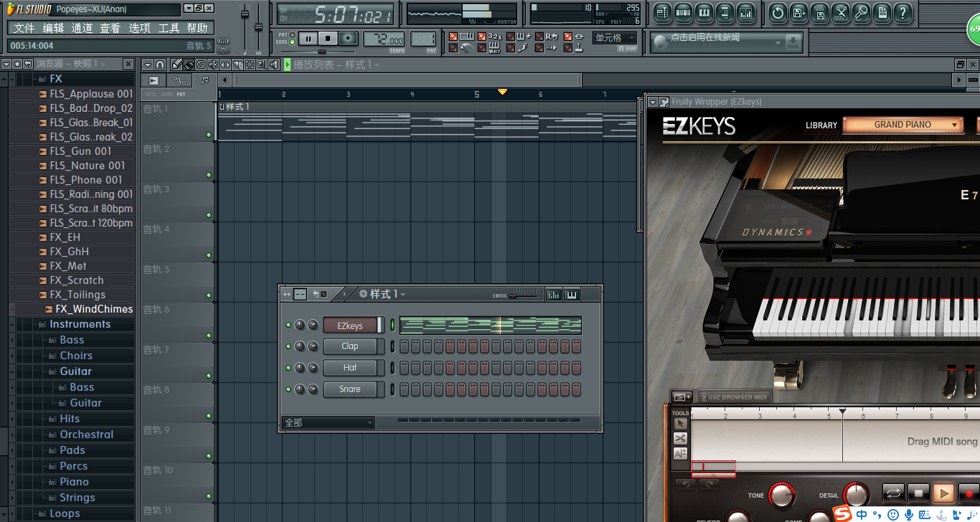Click USE BROWSER MIDI button

click(x=734, y=397)
